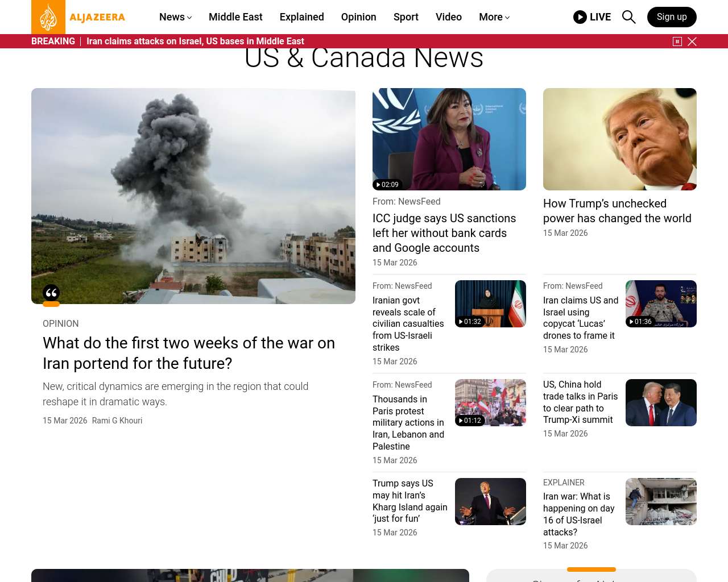Click the Trump and Xi thumbnail
Viewport: 728px width, 582px height.
pos(661,402)
